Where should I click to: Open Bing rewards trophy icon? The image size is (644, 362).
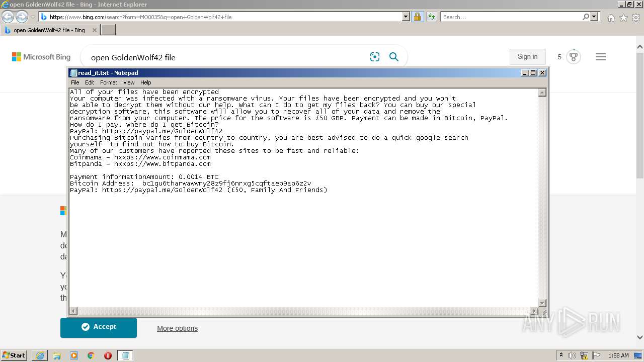tap(574, 57)
